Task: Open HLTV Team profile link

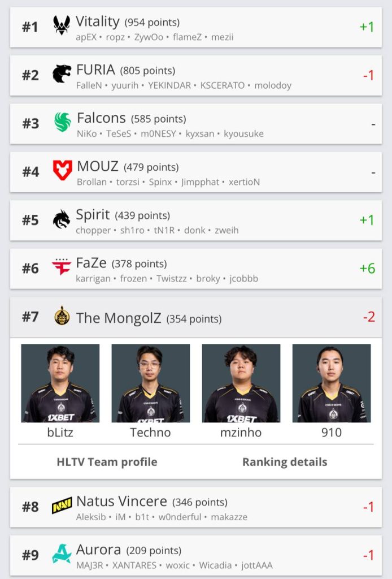Action: tap(107, 462)
